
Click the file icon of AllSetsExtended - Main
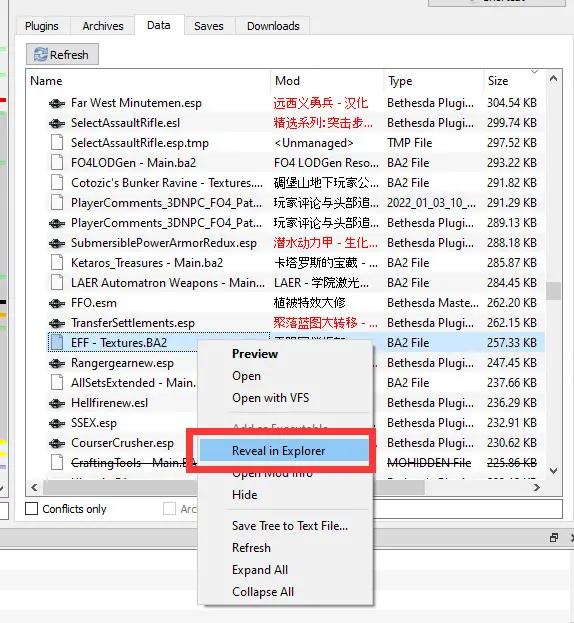click(x=57, y=383)
